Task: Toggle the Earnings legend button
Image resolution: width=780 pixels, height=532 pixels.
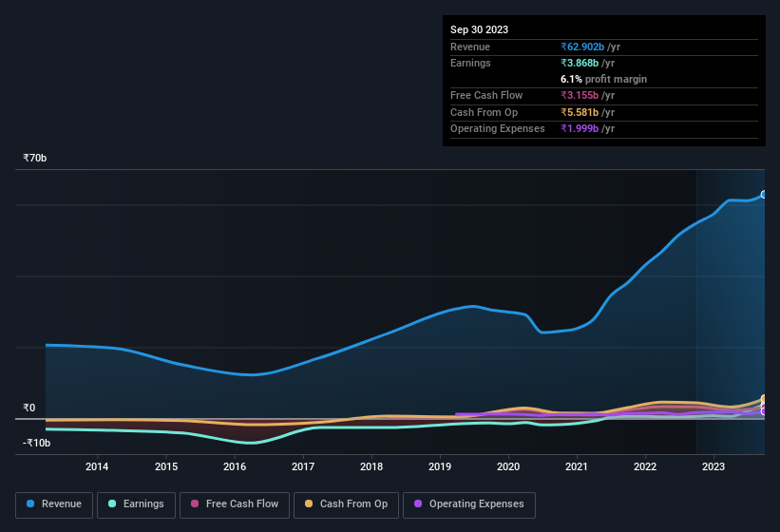Action: point(136,505)
